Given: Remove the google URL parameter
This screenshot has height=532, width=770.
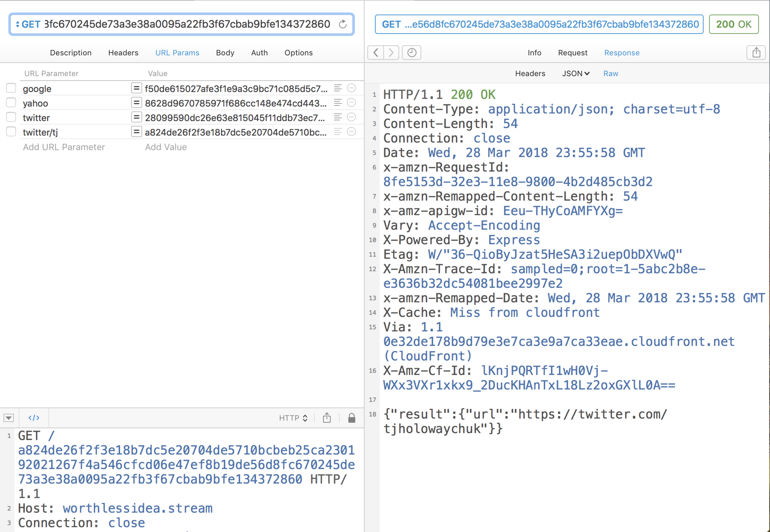Looking at the screenshot, I should 352,88.
